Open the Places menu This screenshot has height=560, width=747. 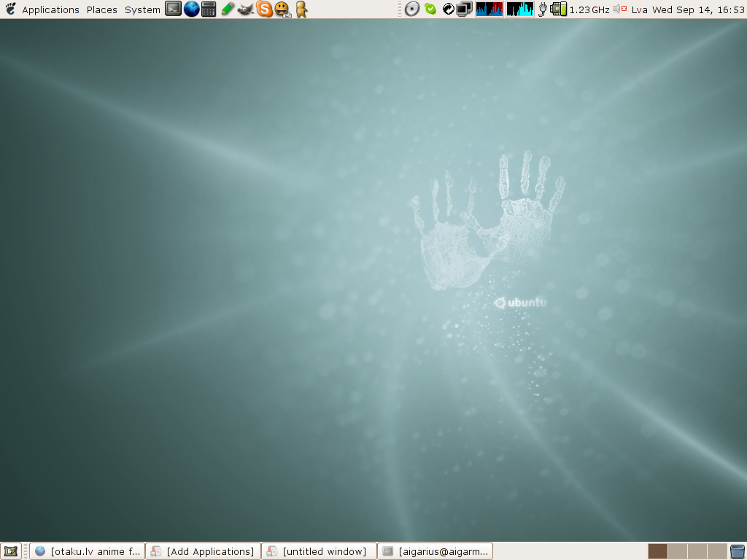(x=102, y=9)
